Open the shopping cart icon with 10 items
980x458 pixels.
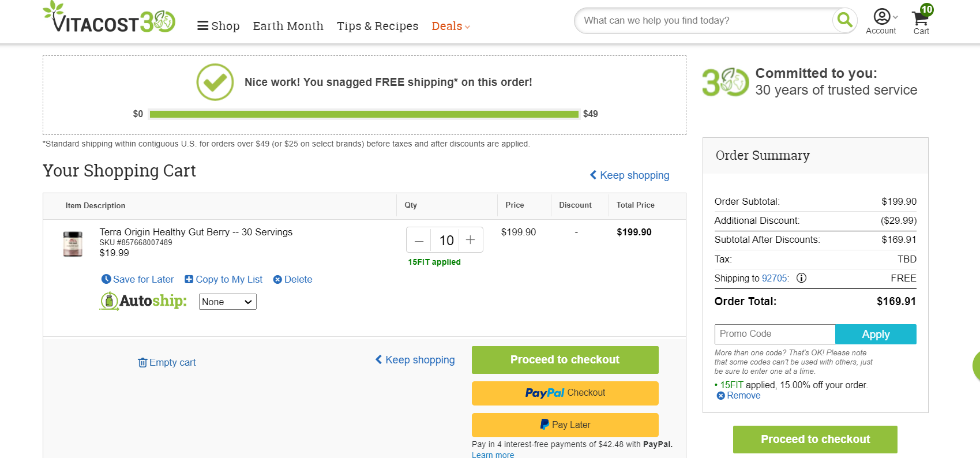pyautogui.click(x=921, y=20)
